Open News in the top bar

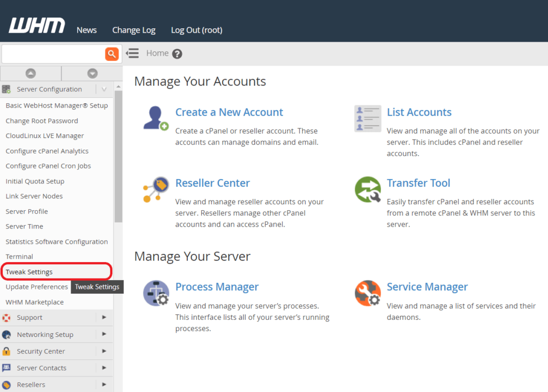(87, 30)
